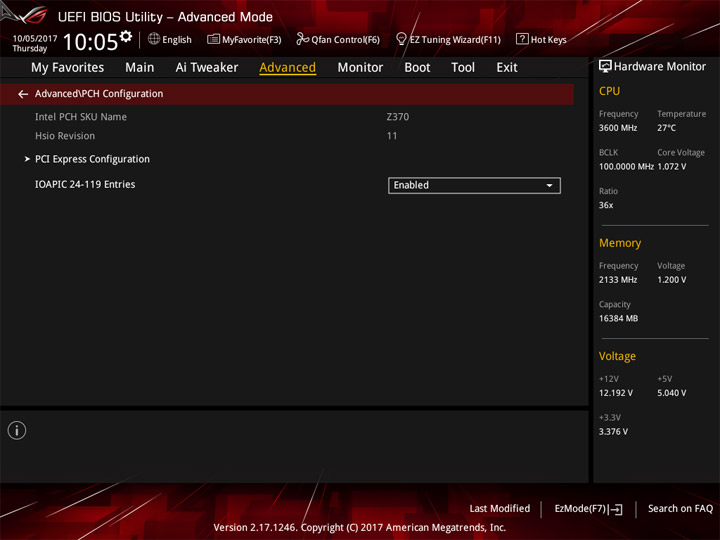
Task: Switch to the Main tab
Action: point(140,68)
